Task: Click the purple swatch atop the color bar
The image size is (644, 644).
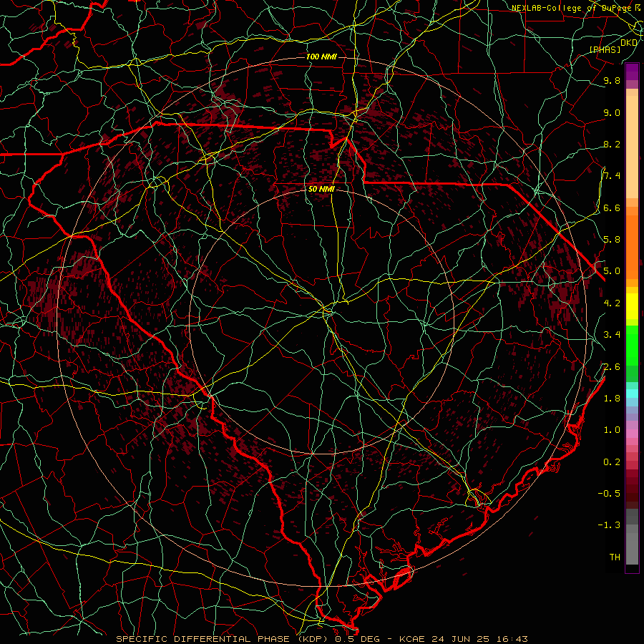Action: point(632,72)
